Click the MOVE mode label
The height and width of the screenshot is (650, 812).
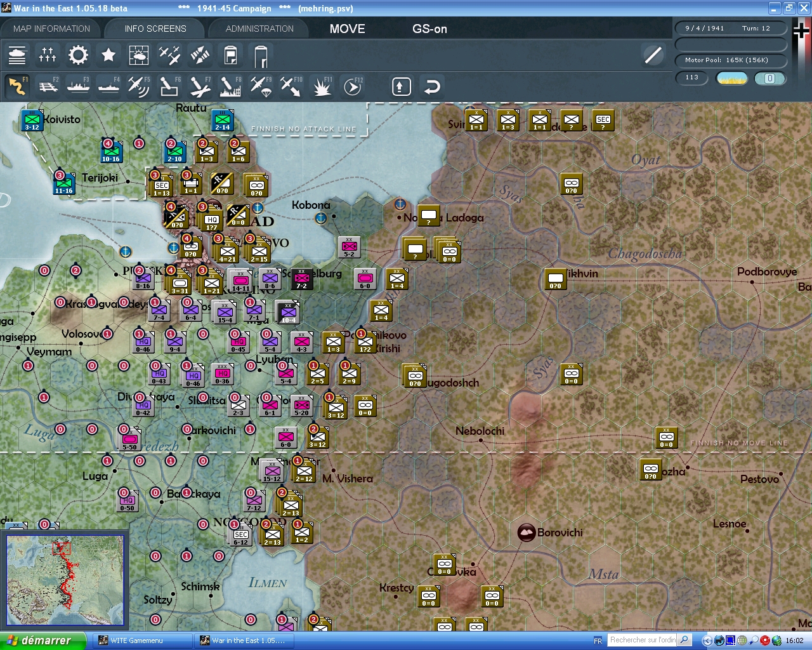(347, 29)
